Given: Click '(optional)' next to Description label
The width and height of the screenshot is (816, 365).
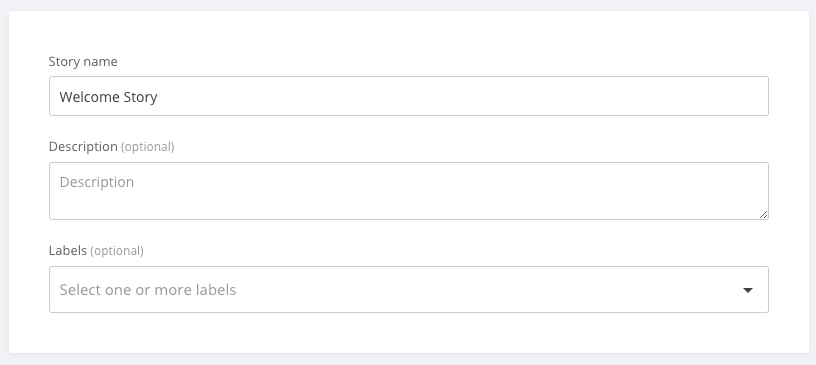Looking at the screenshot, I should (x=148, y=147).
